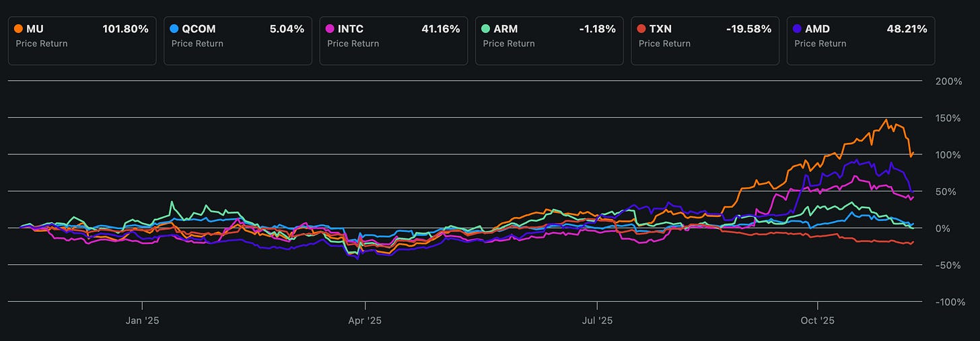Select the MU price return card
The image size is (980, 341).
[x=82, y=41]
